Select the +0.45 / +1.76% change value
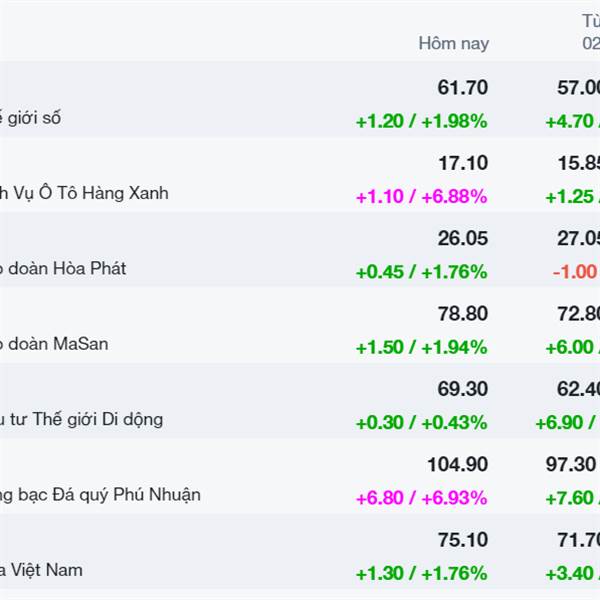 [x=421, y=272]
